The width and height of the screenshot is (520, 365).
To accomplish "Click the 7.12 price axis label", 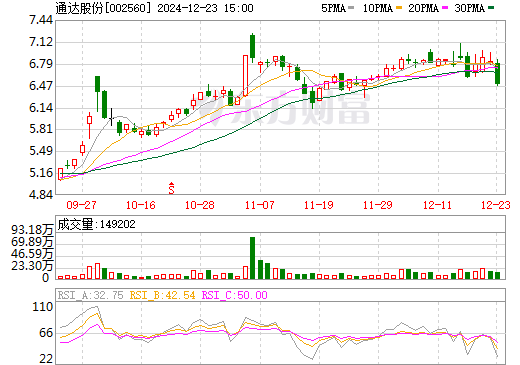I will point(41,42).
